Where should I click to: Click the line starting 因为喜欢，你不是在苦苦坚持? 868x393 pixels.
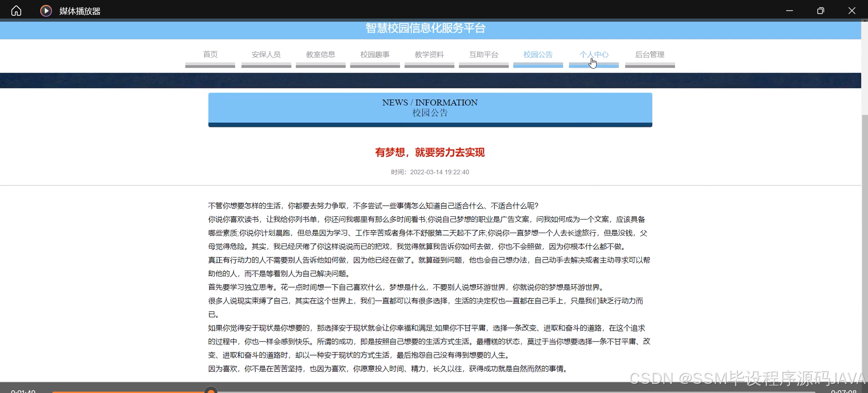point(388,369)
